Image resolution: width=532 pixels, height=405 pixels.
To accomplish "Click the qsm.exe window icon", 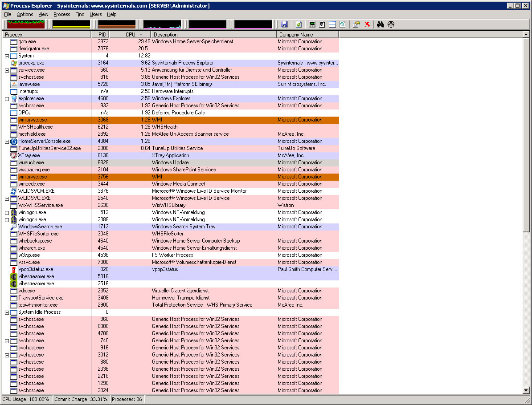I will click(13, 42).
